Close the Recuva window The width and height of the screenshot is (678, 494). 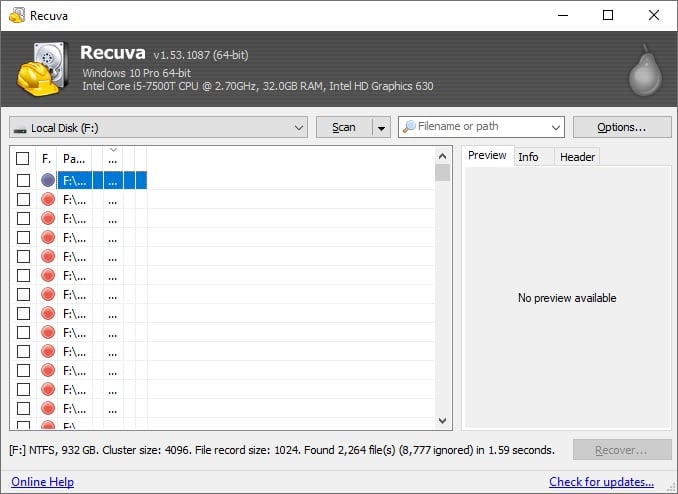click(x=653, y=16)
